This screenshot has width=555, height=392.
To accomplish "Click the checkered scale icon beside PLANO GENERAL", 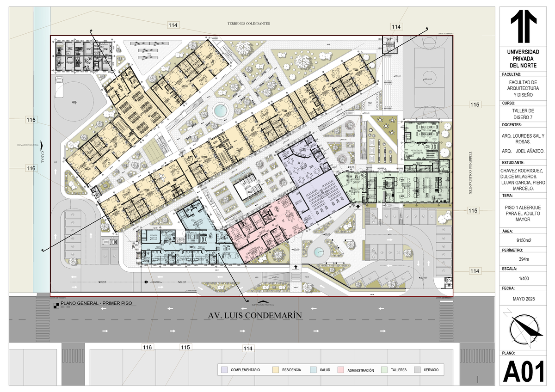I will [56, 305].
